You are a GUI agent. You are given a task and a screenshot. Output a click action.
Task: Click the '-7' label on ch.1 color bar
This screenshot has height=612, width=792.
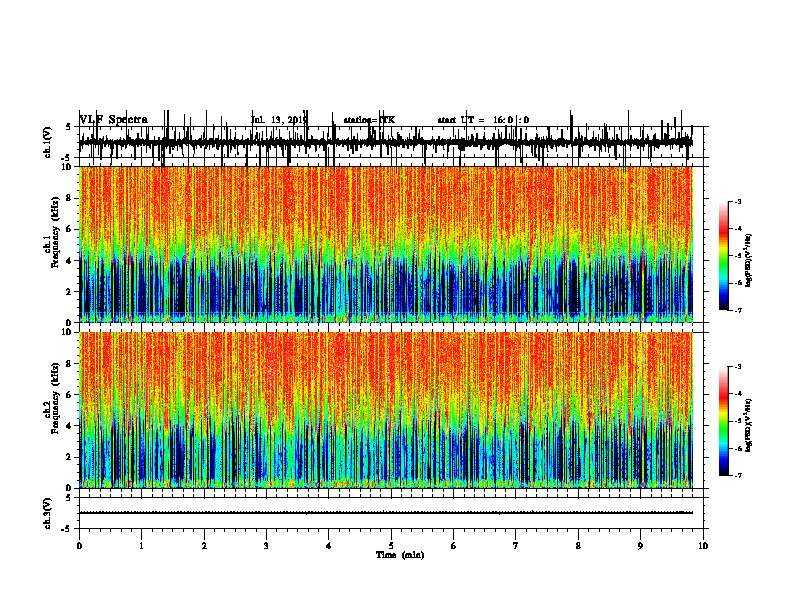tap(738, 310)
